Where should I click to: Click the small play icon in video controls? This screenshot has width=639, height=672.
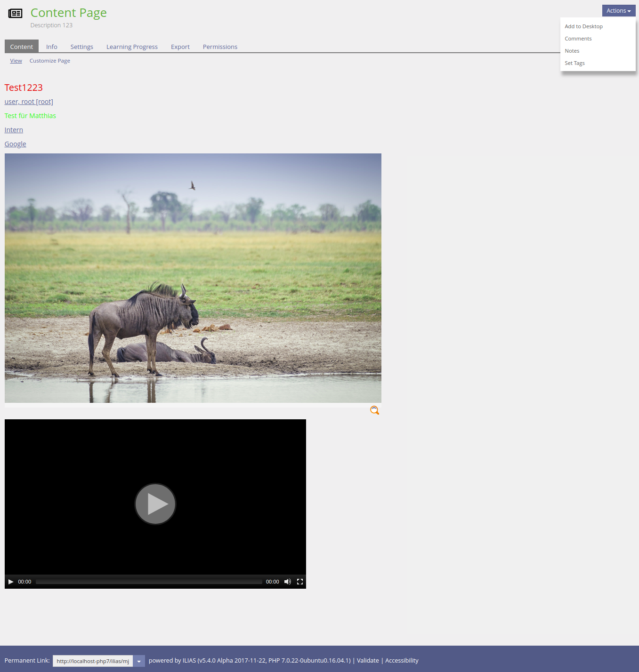(11, 582)
